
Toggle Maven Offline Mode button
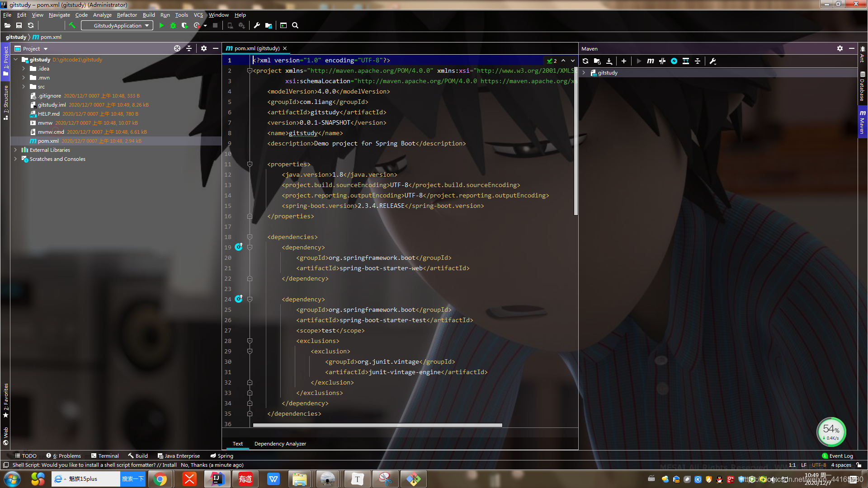coord(662,61)
